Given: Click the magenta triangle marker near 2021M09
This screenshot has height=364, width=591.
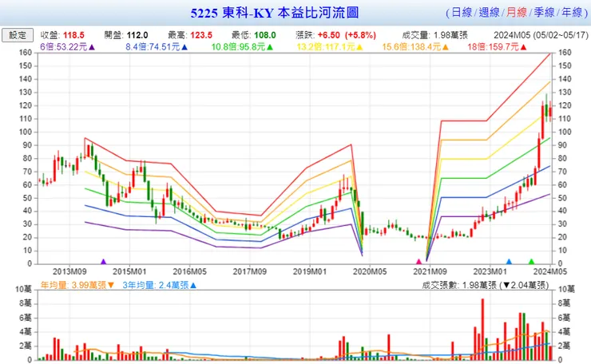Looking at the screenshot, I should coord(418,262).
